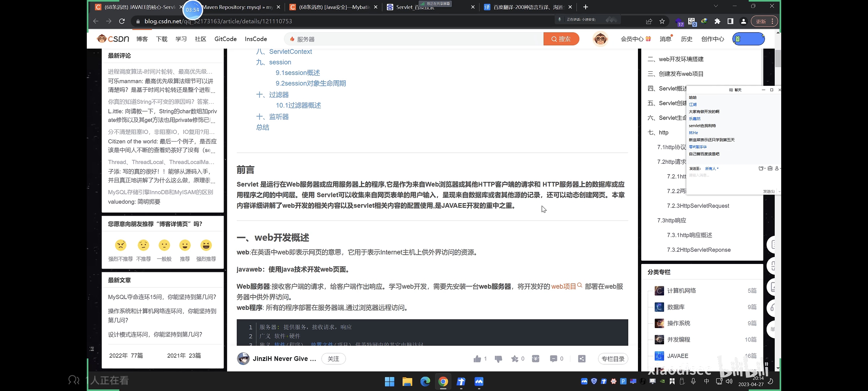Image resolution: width=868 pixels, height=391 pixels.
Task: Select the 一般般 neutral emoji face
Action: pyautogui.click(x=164, y=245)
